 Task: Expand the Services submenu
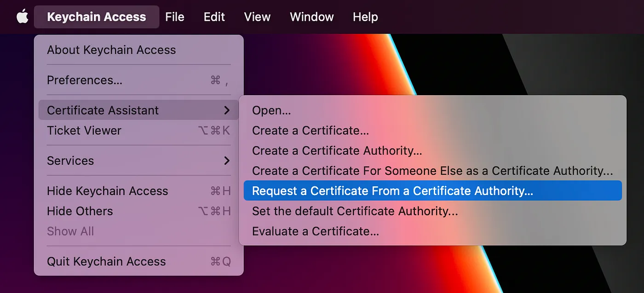pos(138,161)
